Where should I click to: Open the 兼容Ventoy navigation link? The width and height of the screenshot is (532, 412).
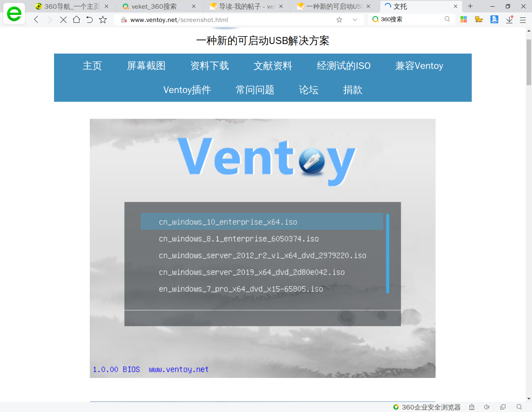click(419, 66)
